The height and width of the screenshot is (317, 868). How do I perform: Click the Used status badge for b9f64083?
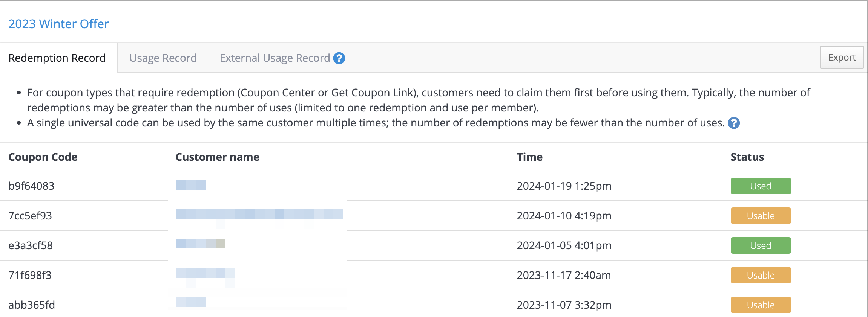[x=761, y=186]
